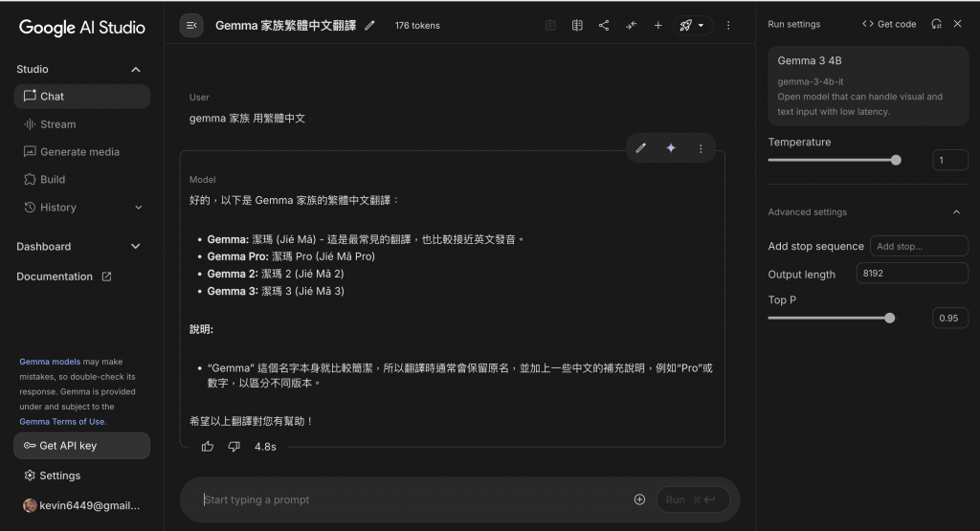Click the Get API key button

tap(82, 446)
